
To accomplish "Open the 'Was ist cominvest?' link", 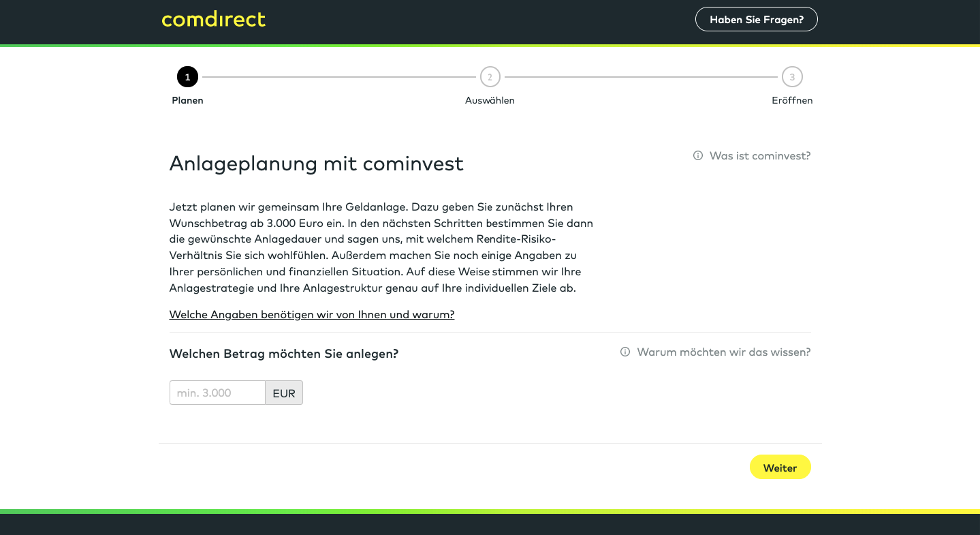I will tap(760, 155).
